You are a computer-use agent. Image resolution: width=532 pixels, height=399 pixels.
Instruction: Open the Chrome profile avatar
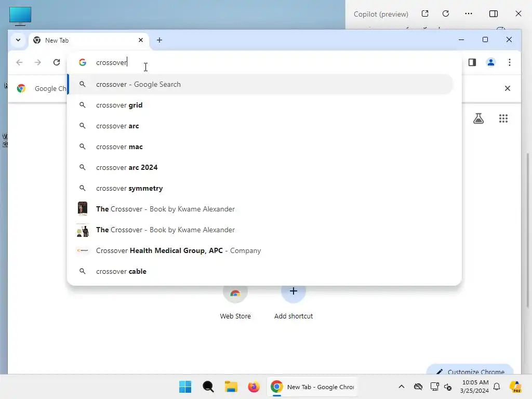(x=490, y=62)
